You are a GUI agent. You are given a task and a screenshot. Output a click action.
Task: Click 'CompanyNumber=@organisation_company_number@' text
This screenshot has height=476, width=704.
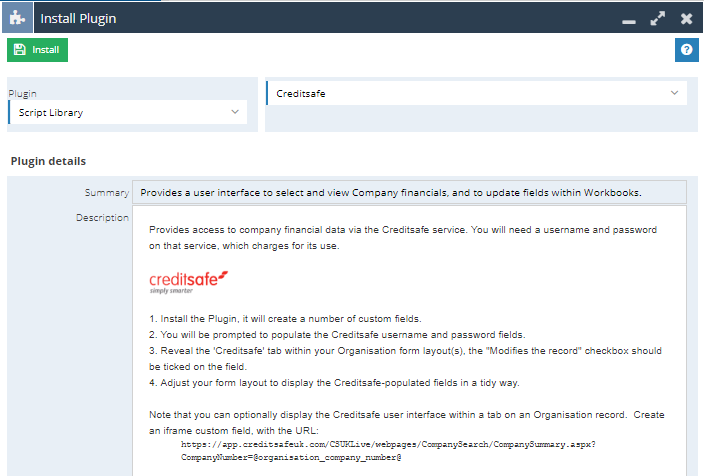pos(291,458)
